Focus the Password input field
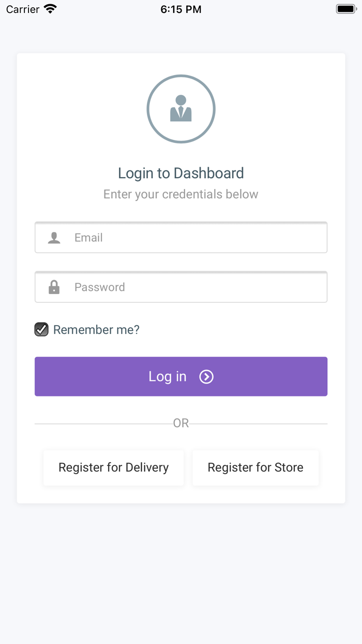This screenshot has width=362, height=644. tap(197, 287)
